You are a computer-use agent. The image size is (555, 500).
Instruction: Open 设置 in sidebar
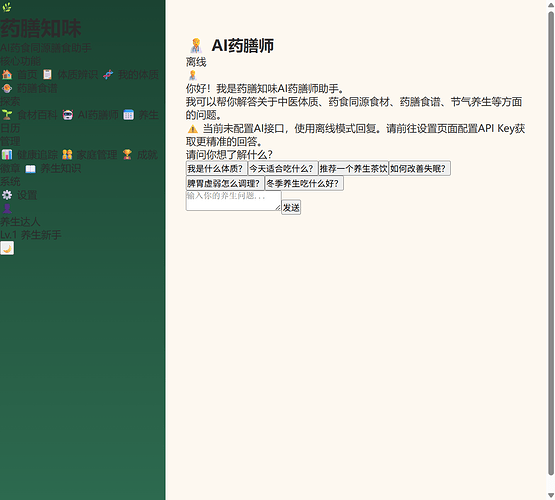(x=27, y=195)
